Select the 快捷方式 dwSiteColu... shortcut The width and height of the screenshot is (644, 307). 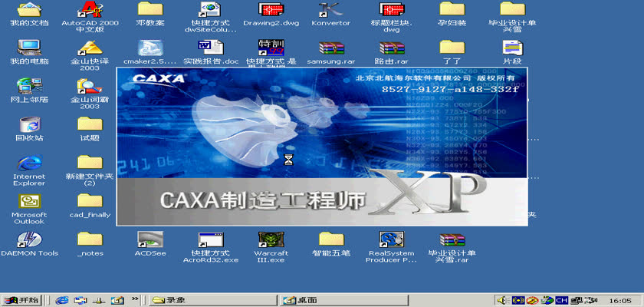[x=211, y=16]
